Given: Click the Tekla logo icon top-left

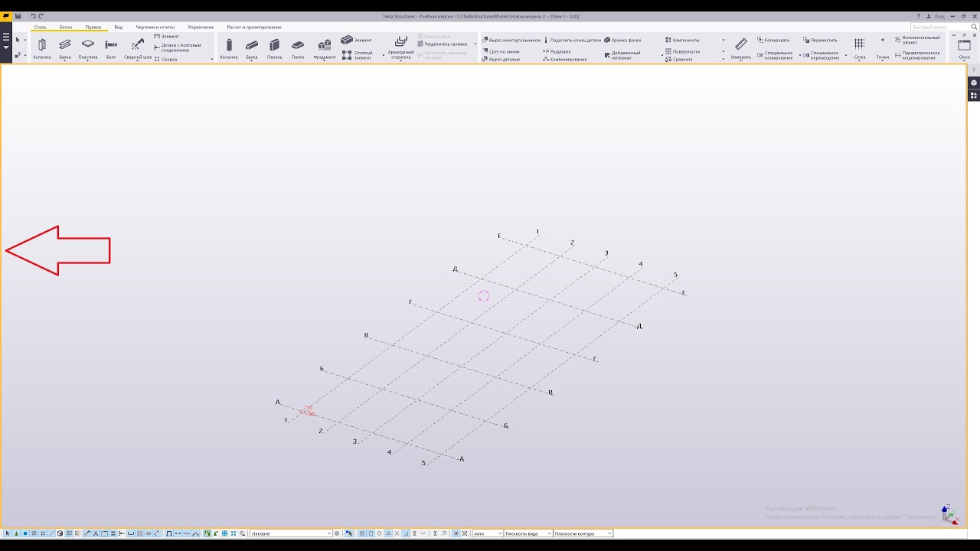Looking at the screenshot, I should click(6, 16).
